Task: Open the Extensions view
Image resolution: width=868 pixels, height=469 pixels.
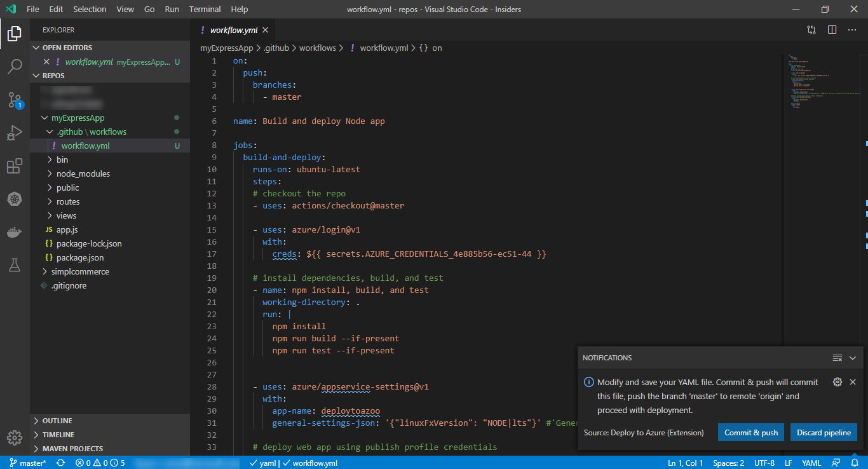Action: (x=15, y=166)
